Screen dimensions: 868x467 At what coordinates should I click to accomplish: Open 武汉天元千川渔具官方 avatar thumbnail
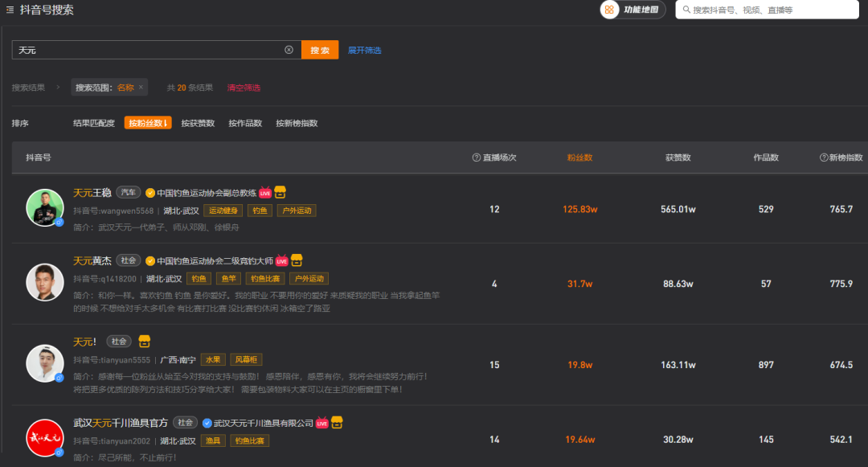(45, 438)
